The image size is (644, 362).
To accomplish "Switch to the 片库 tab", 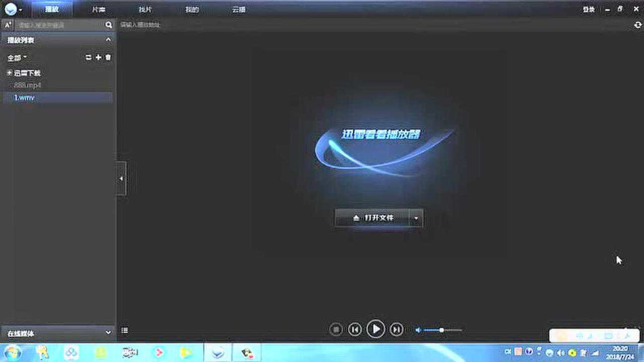I will pos(99,10).
